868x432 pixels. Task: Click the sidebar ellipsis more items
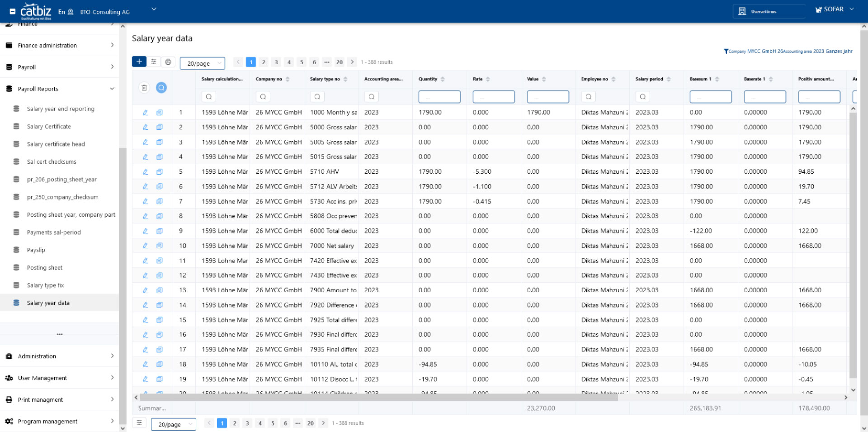(x=60, y=334)
